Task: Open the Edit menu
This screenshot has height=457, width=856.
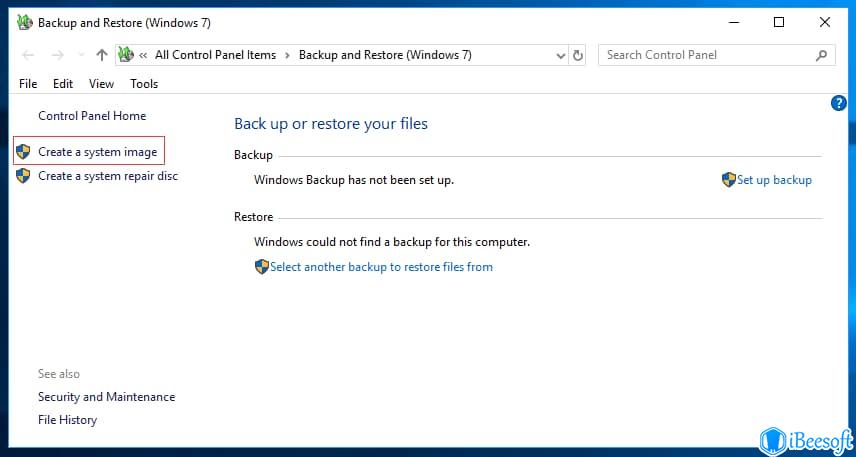Action: click(63, 84)
